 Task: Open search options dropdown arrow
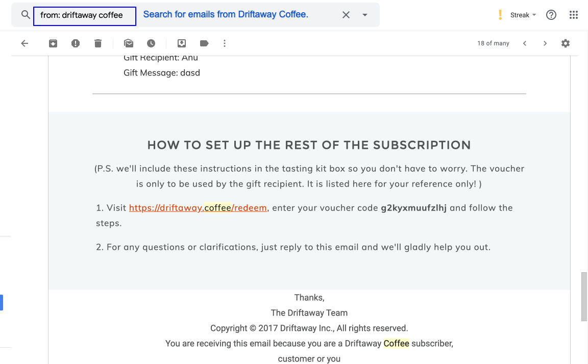(x=364, y=15)
